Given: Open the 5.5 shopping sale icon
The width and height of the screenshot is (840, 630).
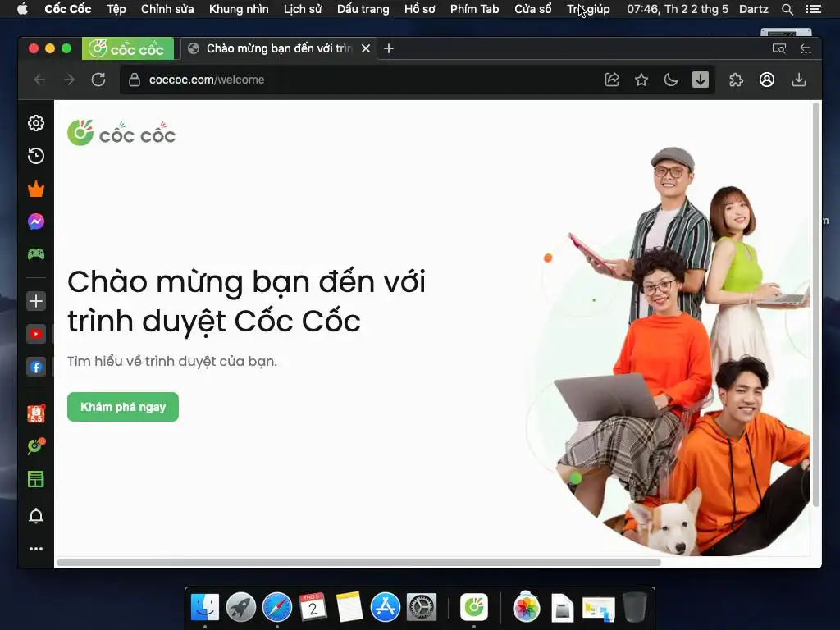Looking at the screenshot, I should click(x=36, y=413).
